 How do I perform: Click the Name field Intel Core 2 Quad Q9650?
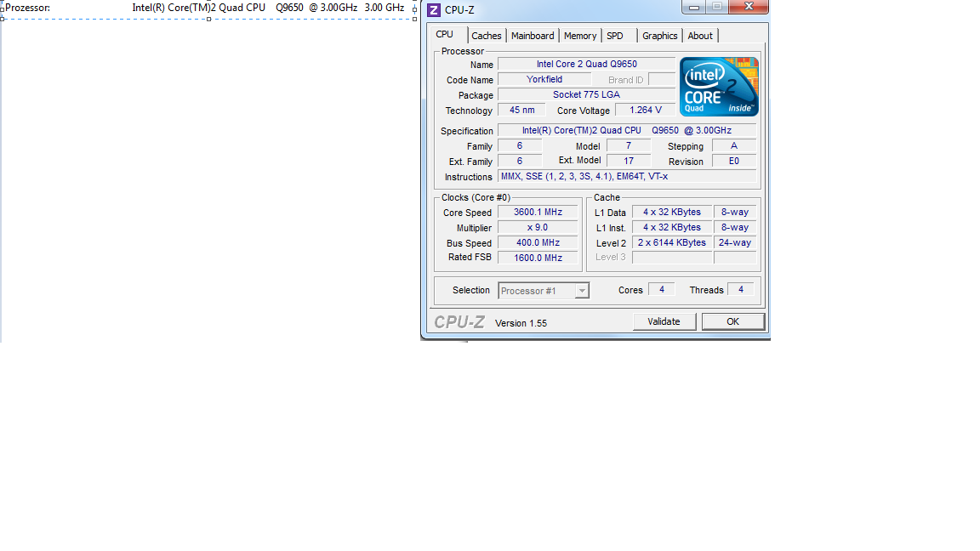pos(586,64)
